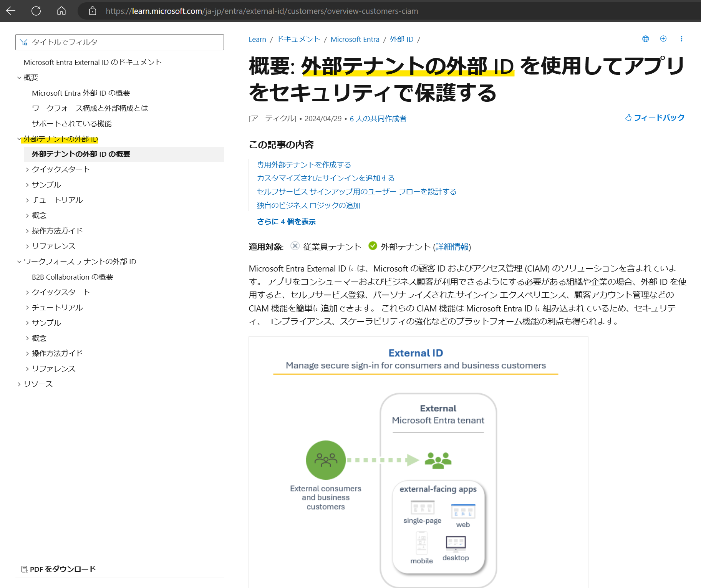Click the PDF をダウンロード icon
Screen dimensions: 701x588
click(25, 569)
